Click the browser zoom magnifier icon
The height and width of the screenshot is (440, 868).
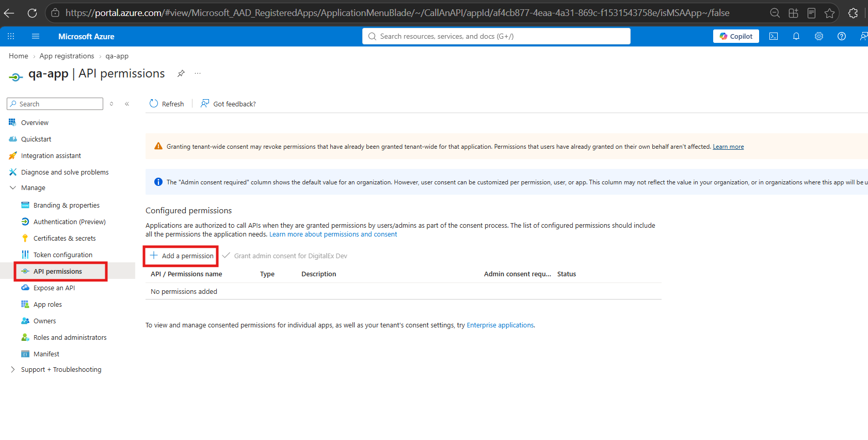(775, 13)
